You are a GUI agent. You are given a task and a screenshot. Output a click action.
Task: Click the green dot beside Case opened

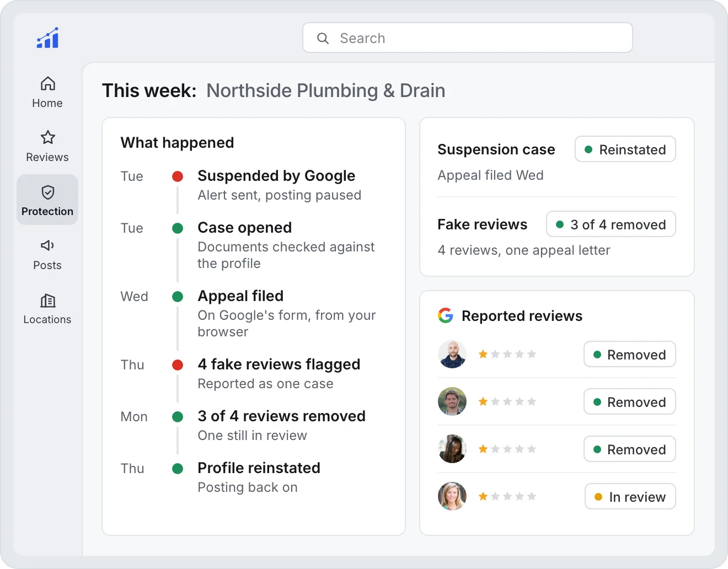178,228
